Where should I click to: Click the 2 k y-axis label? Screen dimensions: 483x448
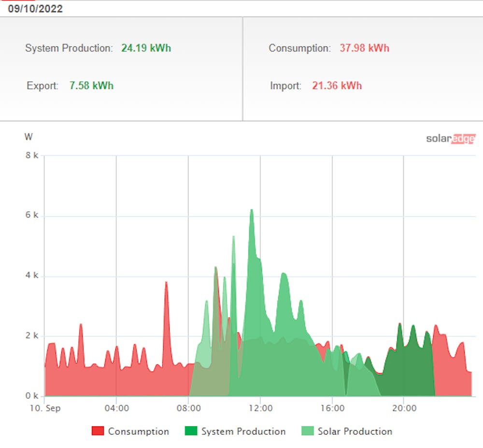(32, 335)
